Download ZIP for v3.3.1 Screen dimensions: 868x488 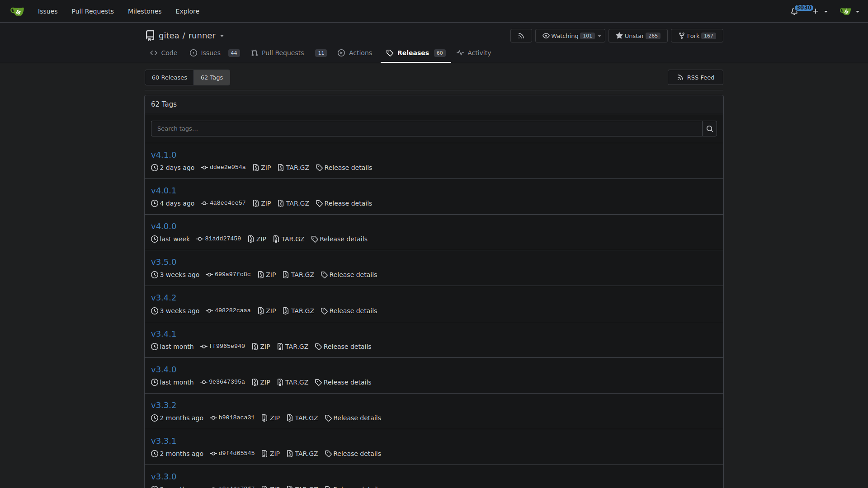pos(271,454)
